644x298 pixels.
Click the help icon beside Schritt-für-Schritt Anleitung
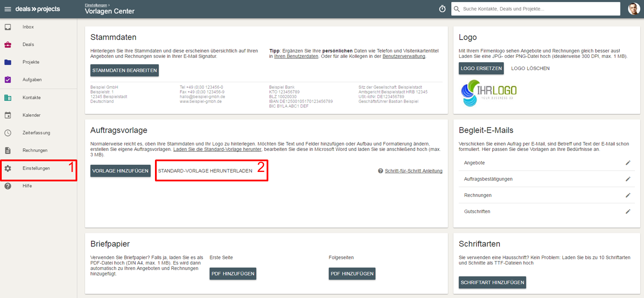380,171
